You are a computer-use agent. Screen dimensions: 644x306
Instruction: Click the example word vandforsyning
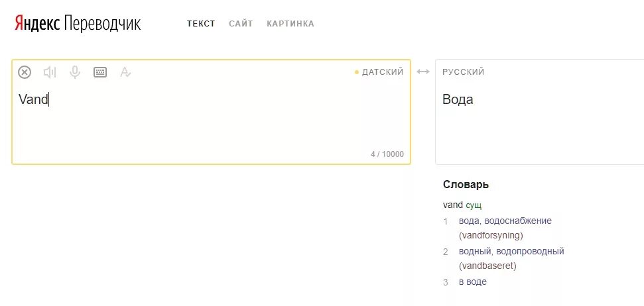[491, 235]
